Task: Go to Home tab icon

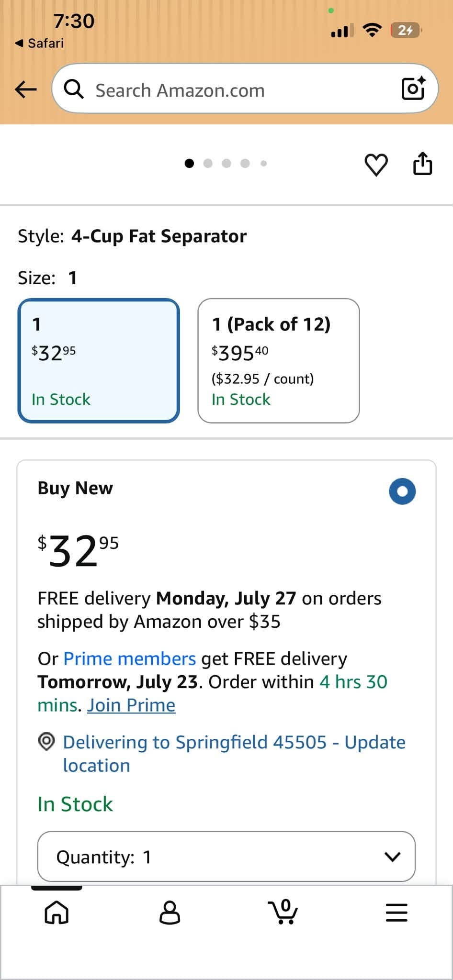Action: pos(57,912)
